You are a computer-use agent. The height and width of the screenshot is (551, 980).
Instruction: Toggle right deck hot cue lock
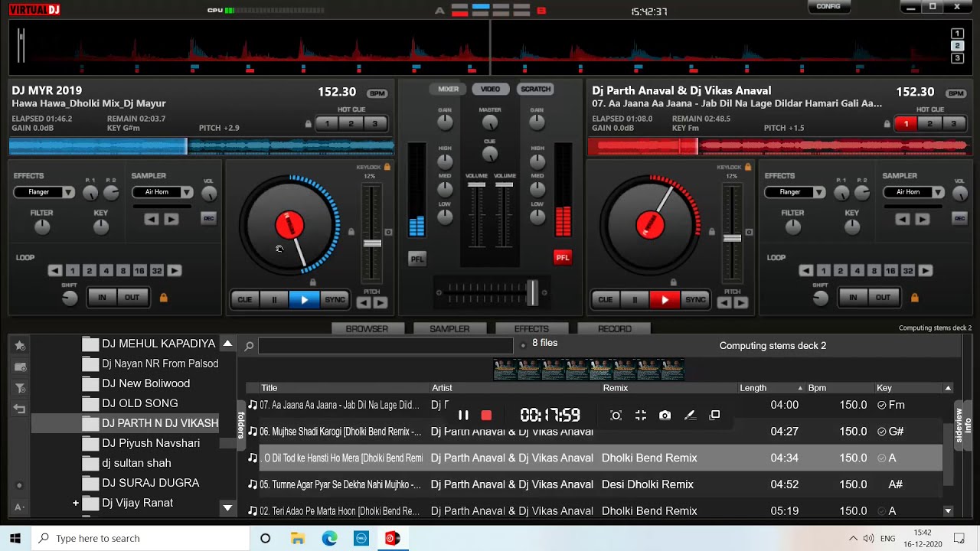pos(887,124)
